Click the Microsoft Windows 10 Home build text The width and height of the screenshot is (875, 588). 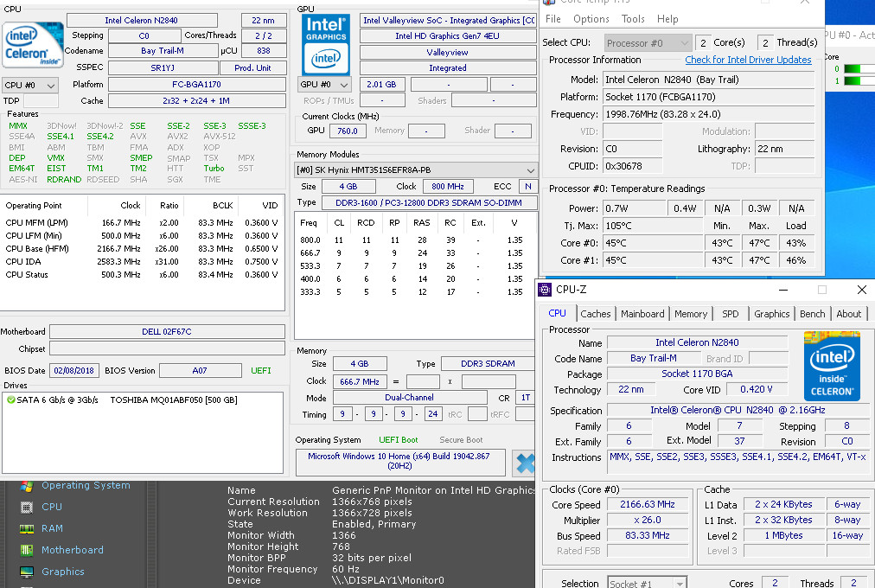coord(399,461)
